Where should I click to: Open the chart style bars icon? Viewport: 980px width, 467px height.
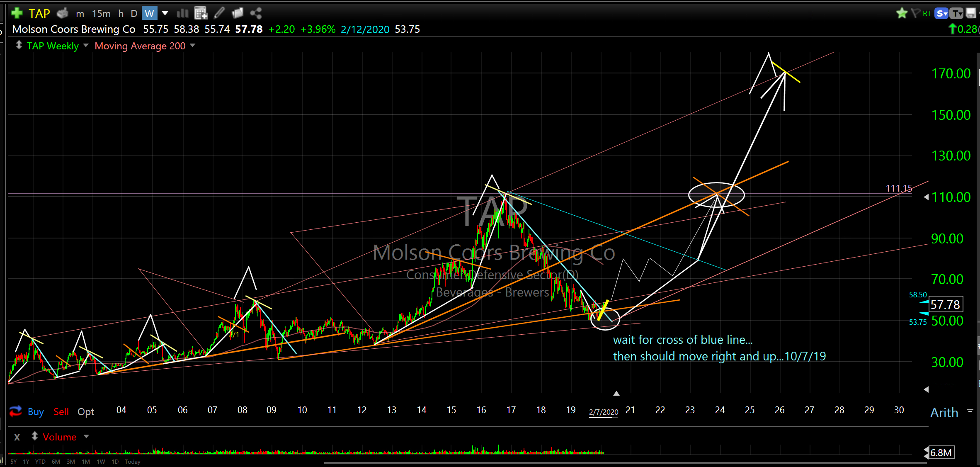coord(182,13)
